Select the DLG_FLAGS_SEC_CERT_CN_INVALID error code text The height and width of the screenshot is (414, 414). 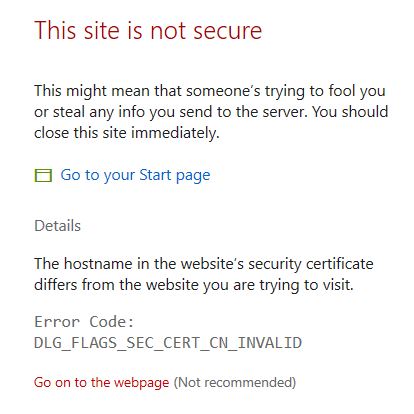(x=168, y=343)
